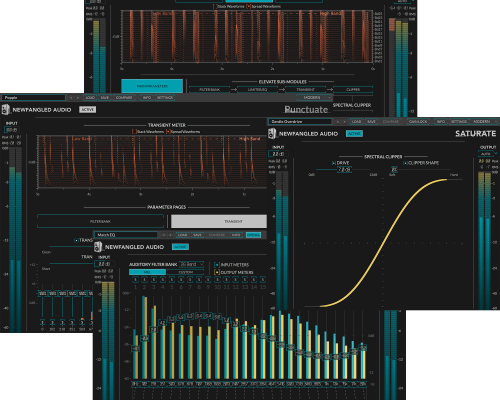Select the CUSTOM filter bank tab
The height and width of the screenshot is (400, 500).
(x=186, y=272)
